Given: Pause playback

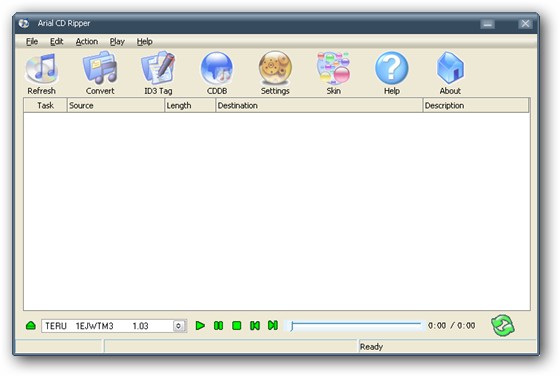Looking at the screenshot, I should coord(218,326).
